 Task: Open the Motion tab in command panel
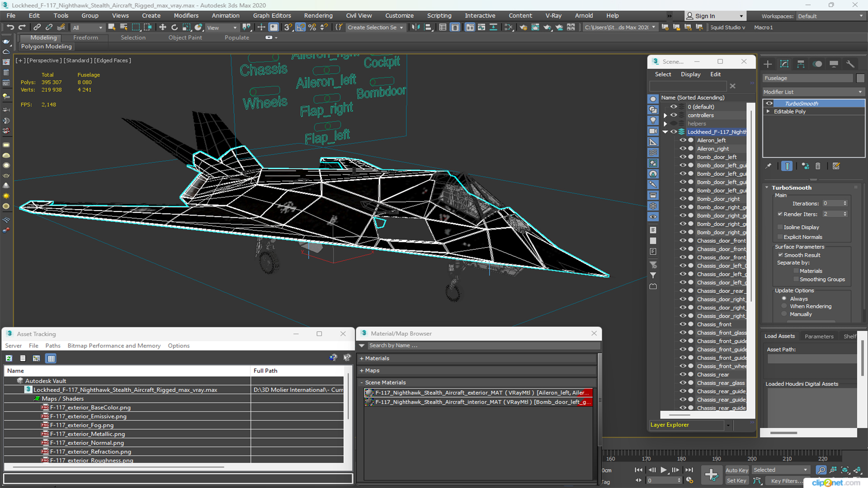pyautogui.click(x=817, y=64)
